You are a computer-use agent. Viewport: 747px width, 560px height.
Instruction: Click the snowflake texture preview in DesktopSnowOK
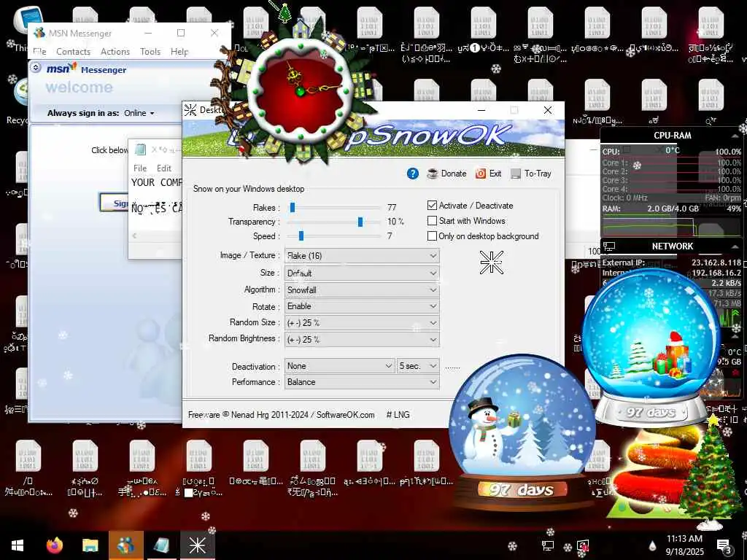click(x=491, y=262)
